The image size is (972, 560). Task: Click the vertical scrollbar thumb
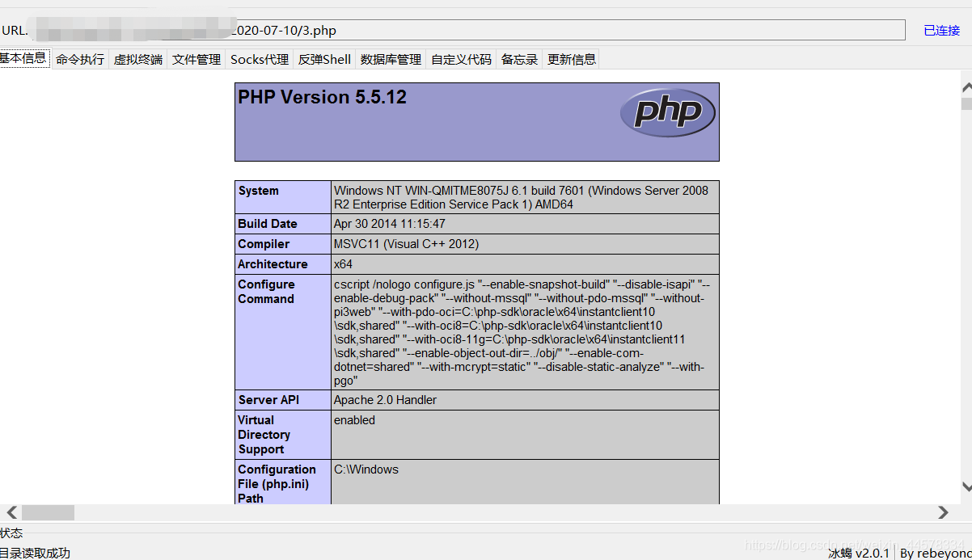pos(966,103)
